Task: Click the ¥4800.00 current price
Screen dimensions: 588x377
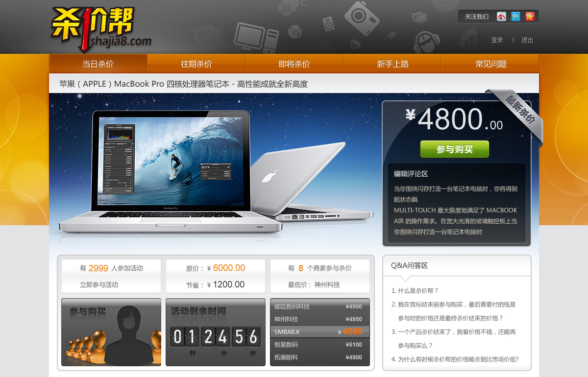Action: (x=454, y=119)
